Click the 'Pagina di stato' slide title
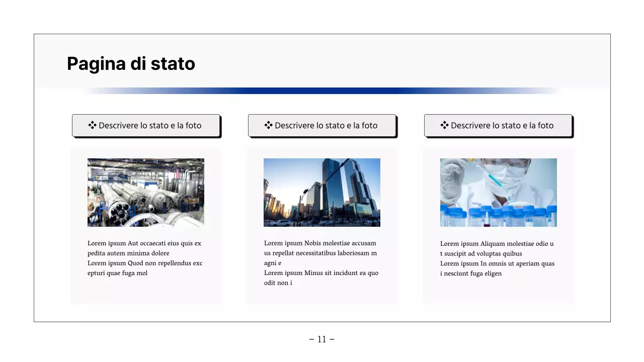Screen dimensions: 644x362 coord(130,63)
